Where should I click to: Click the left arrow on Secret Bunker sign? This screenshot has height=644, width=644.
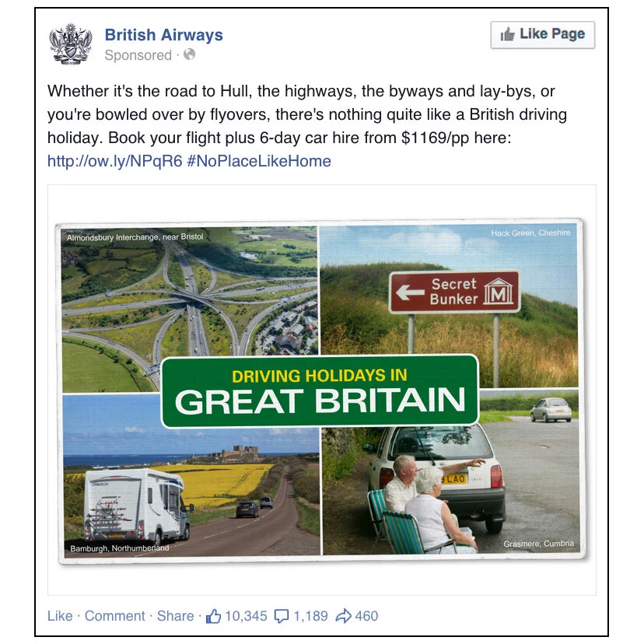click(x=409, y=292)
